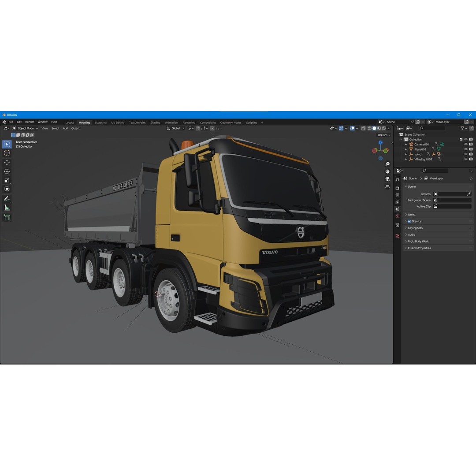
Task: Open the Tool properties tab
Action: (398, 179)
